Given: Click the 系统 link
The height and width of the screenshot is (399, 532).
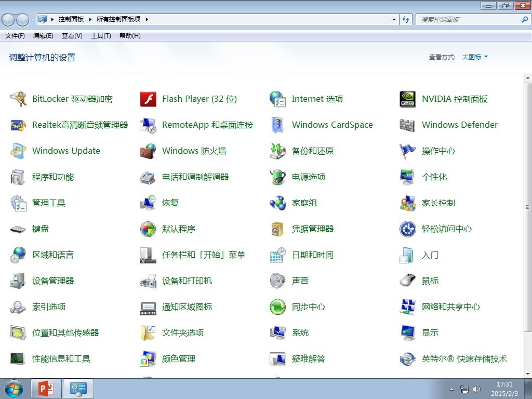Looking at the screenshot, I should [x=300, y=333].
